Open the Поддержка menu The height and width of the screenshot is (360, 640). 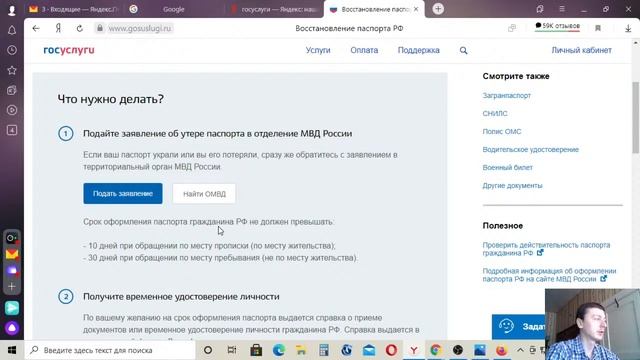[x=419, y=50]
